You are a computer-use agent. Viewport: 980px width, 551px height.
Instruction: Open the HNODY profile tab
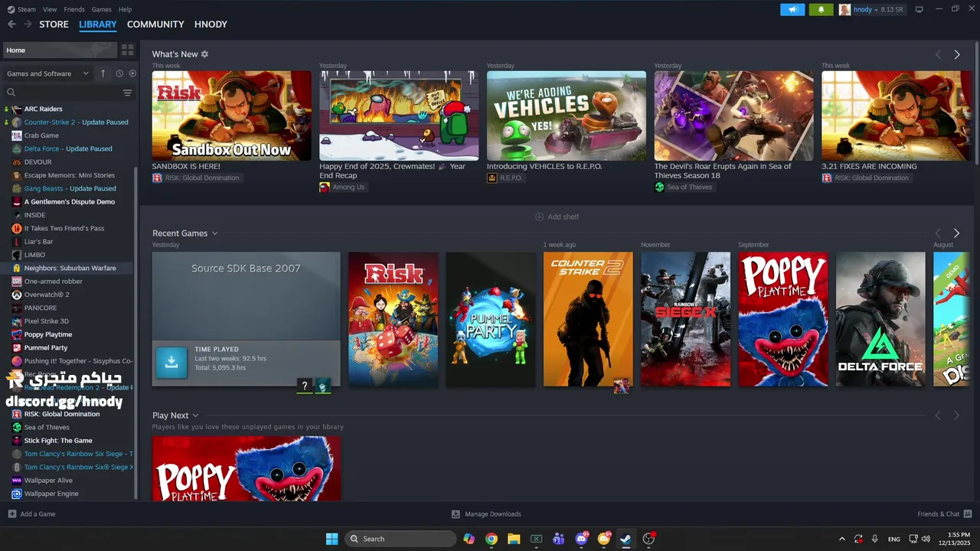211,24
